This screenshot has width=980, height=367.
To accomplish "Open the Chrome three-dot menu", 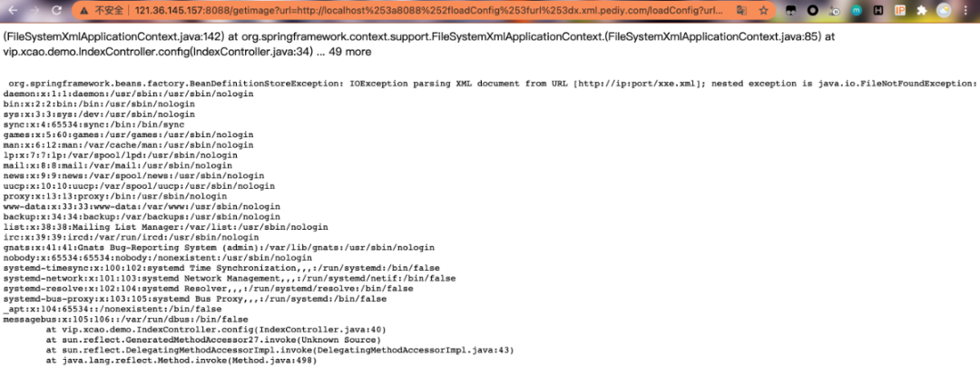I will pyautogui.click(x=967, y=11).
